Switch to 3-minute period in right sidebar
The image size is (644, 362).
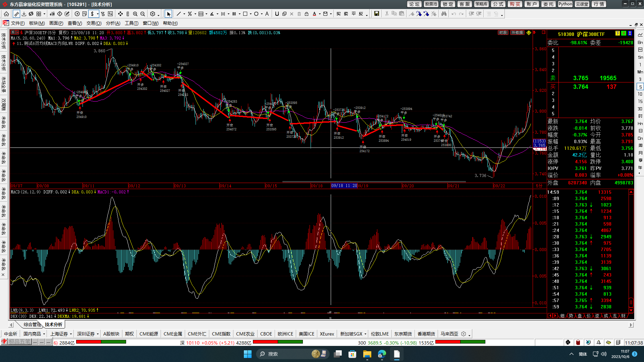tap(640, 79)
